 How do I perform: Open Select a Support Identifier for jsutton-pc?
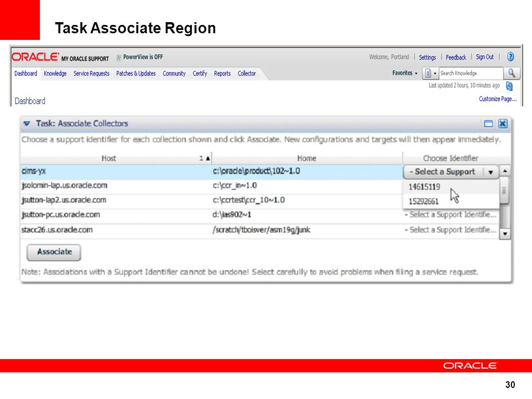[451, 214]
